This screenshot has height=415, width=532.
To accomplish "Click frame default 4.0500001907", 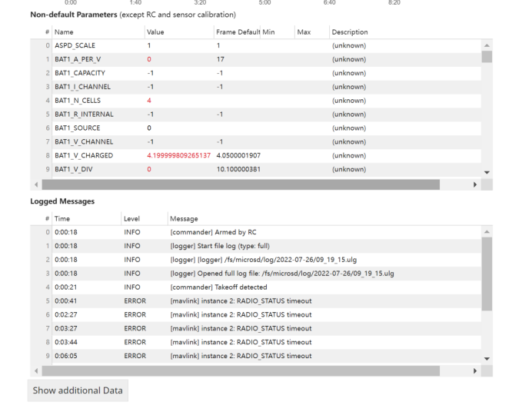I will coord(238,155).
